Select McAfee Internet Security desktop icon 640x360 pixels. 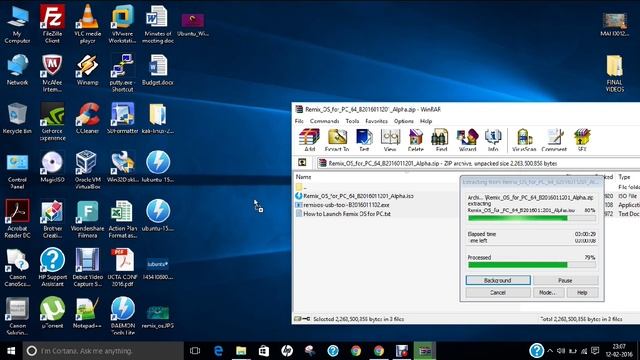coord(52,73)
